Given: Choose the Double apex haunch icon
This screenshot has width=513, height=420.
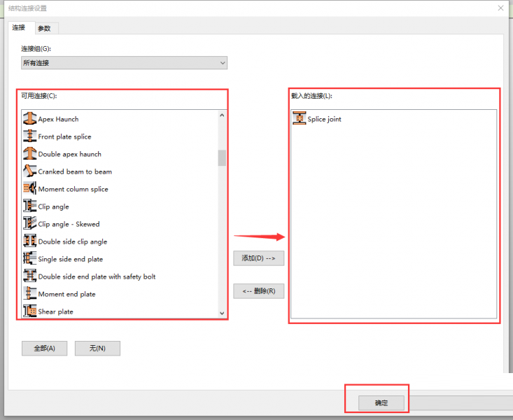Looking at the screenshot, I should click(x=29, y=154).
